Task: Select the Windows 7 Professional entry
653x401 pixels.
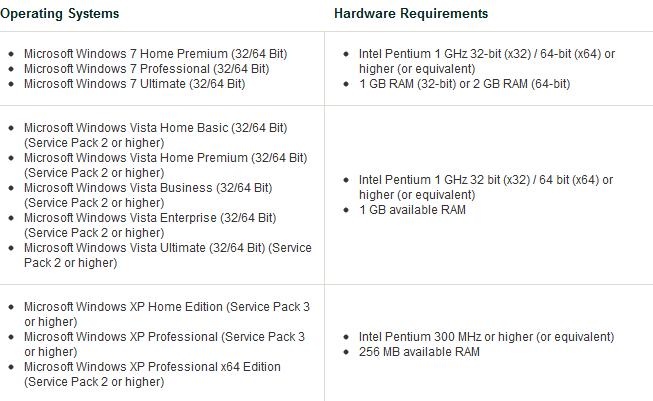Action: click(147, 69)
